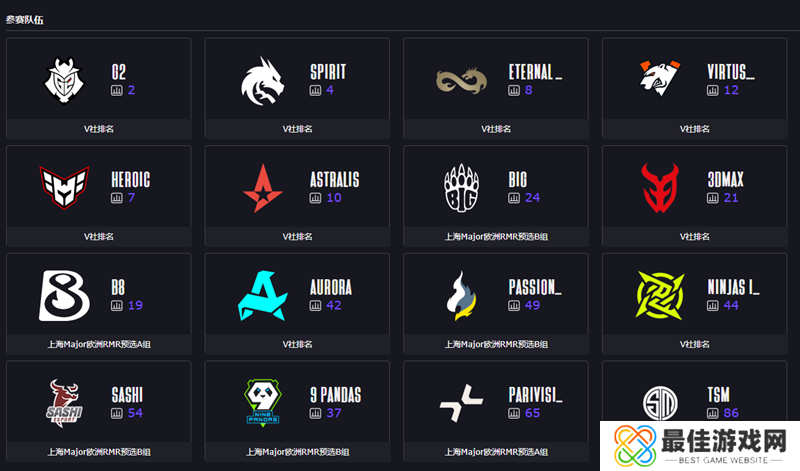Open the B8 team logo

[64, 295]
